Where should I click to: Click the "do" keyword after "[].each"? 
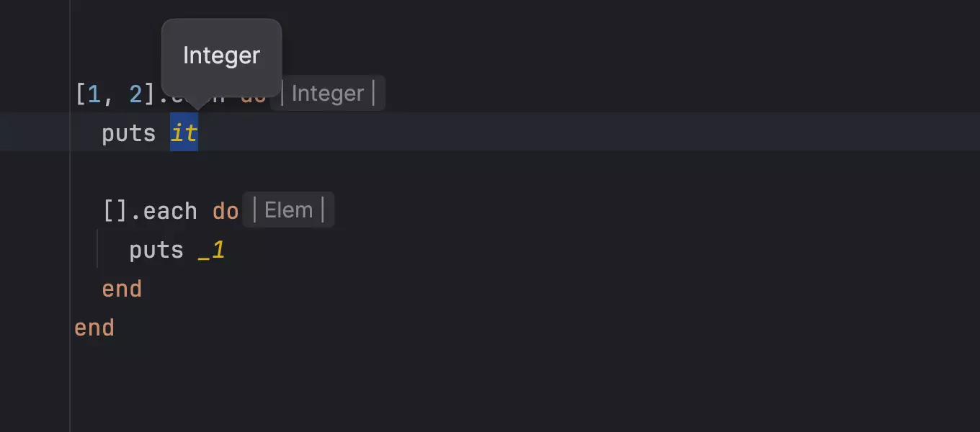coord(226,211)
